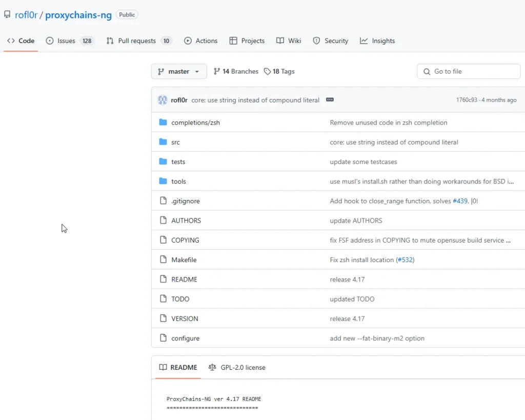
Task: Click the file icon next to COPYING
Action: coord(163,239)
